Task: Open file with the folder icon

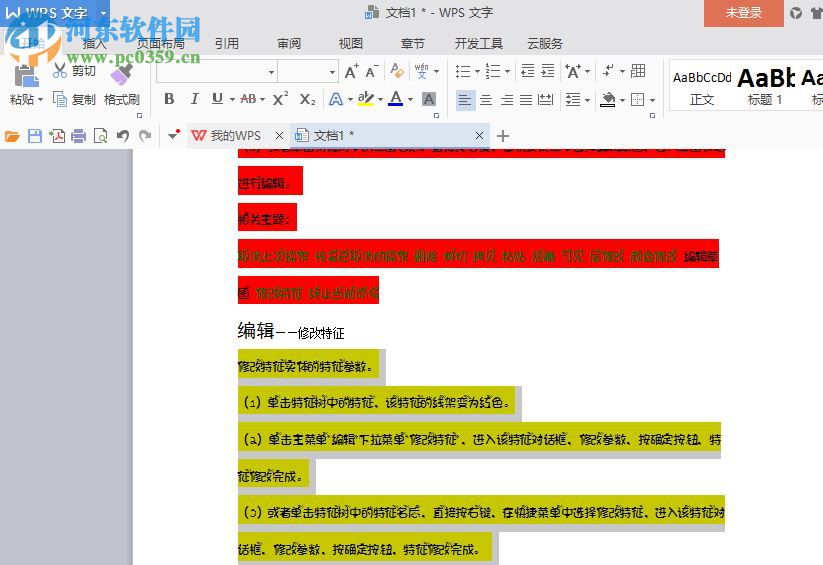Action: (12, 137)
